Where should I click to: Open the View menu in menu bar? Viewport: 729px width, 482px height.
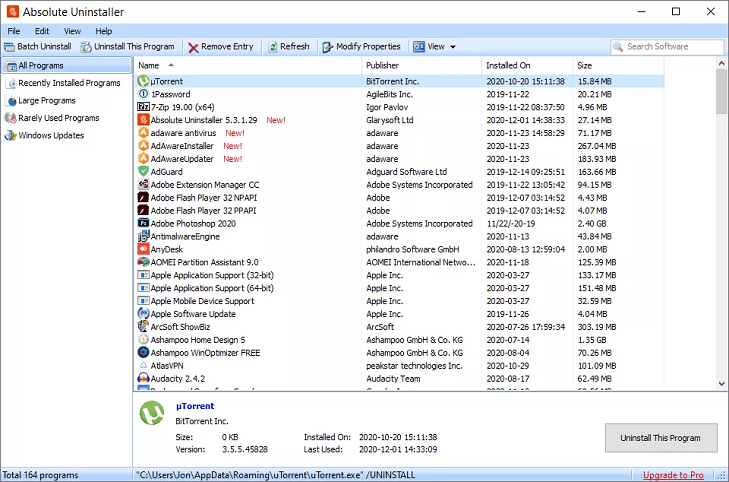72,31
